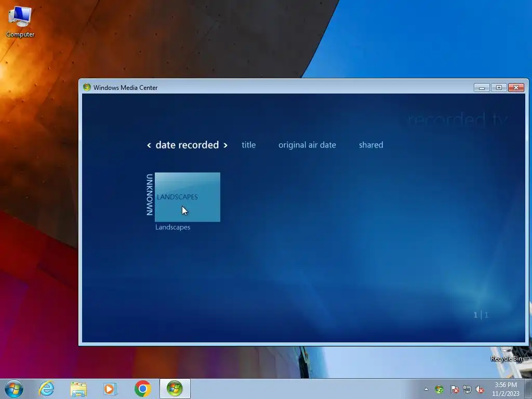This screenshot has width=532, height=399.
Task: Sort by 'original air date'
Action: point(307,145)
